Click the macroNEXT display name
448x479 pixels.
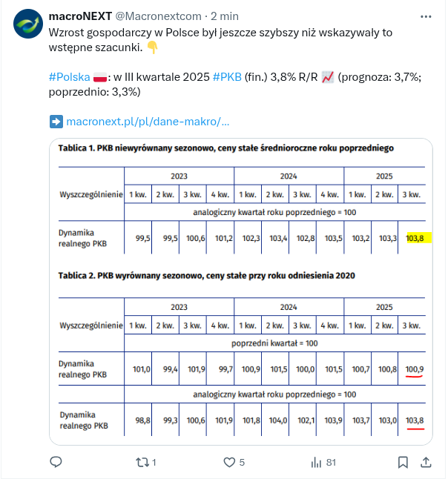[79, 16]
